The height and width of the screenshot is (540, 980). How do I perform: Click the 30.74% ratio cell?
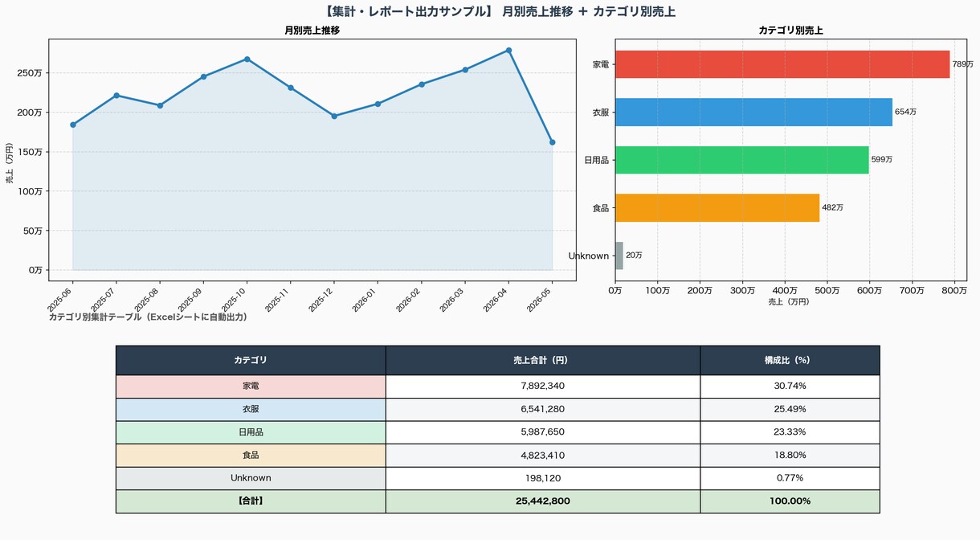tap(790, 387)
